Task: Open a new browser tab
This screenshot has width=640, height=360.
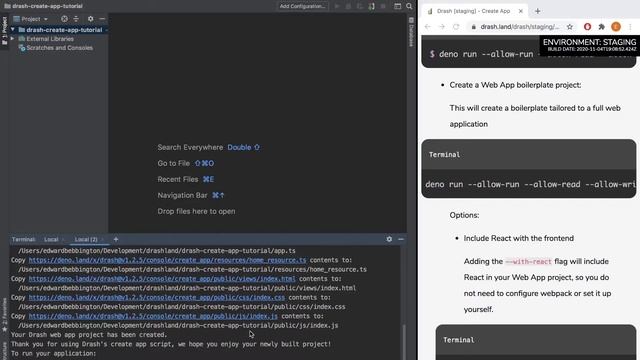Action: [538, 11]
